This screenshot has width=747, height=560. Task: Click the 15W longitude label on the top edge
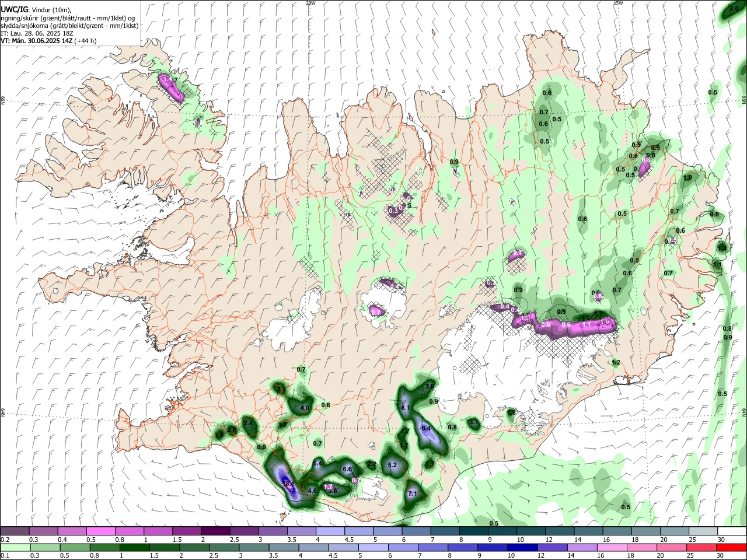[618, 3]
